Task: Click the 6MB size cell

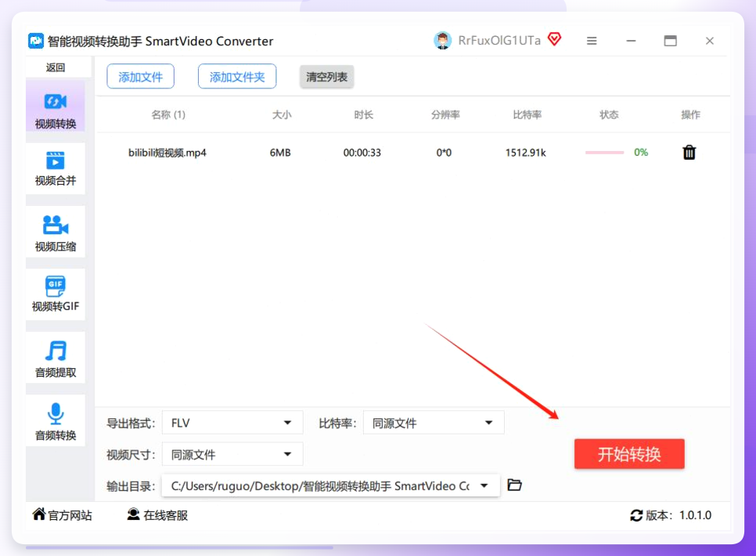Action: click(x=280, y=153)
